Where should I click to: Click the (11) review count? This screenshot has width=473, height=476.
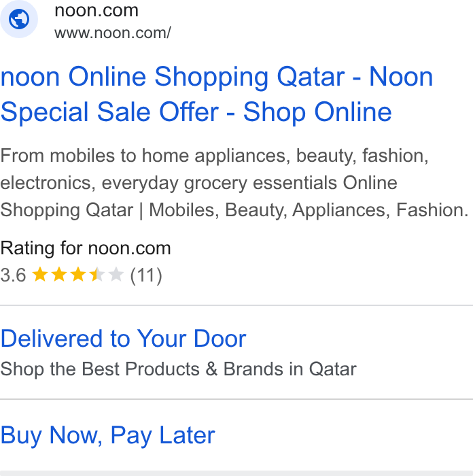(x=146, y=275)
